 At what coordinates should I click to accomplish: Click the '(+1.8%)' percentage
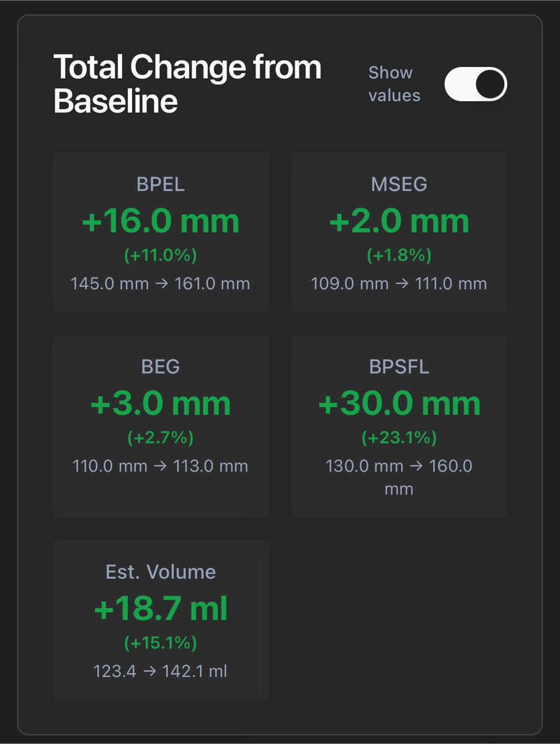click(399, 255)
